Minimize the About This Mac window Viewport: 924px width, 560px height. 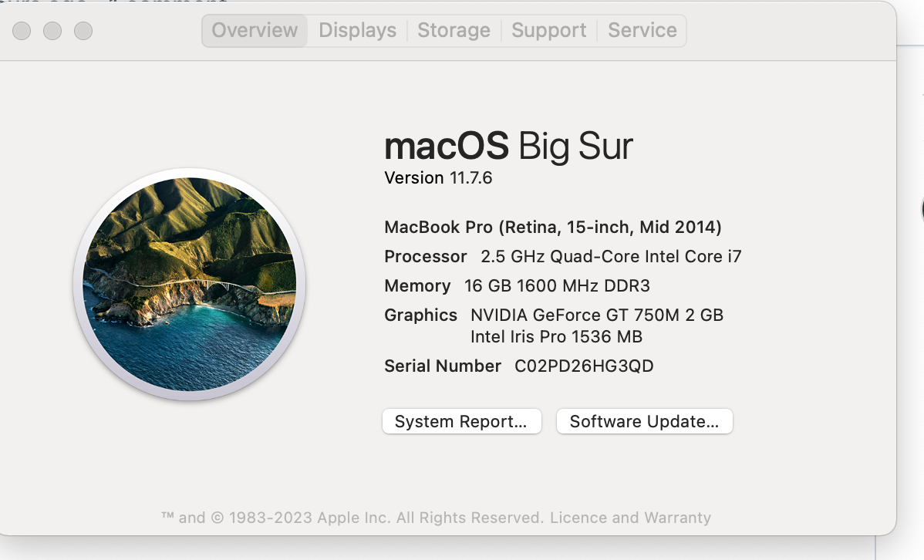[x=52, y=31]
